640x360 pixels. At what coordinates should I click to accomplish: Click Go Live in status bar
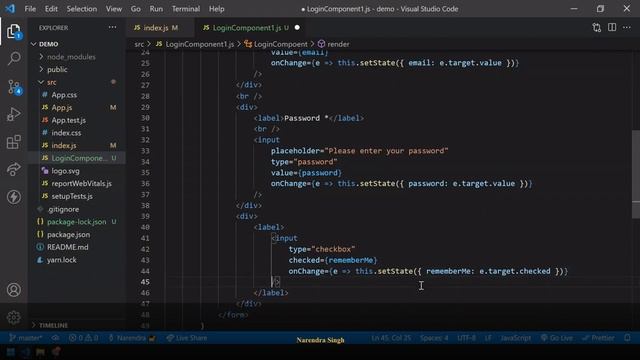[557, 338]
